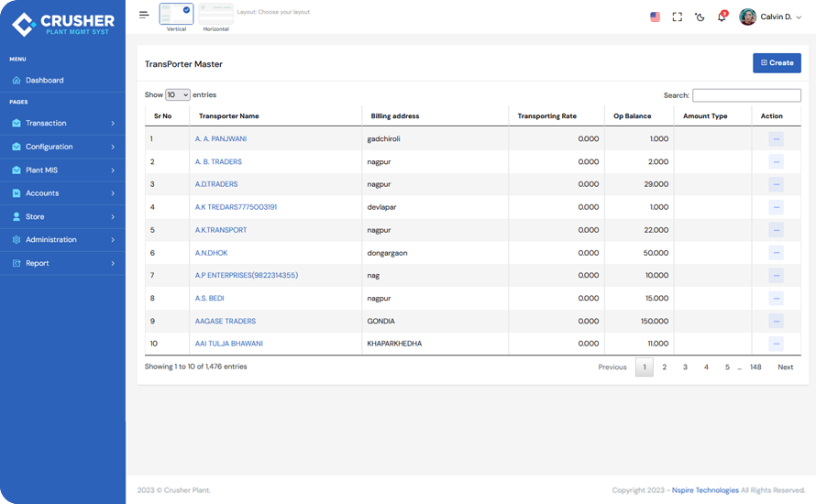Expand the Administration menu
The image size is (816, 504).
pos(62,240)
